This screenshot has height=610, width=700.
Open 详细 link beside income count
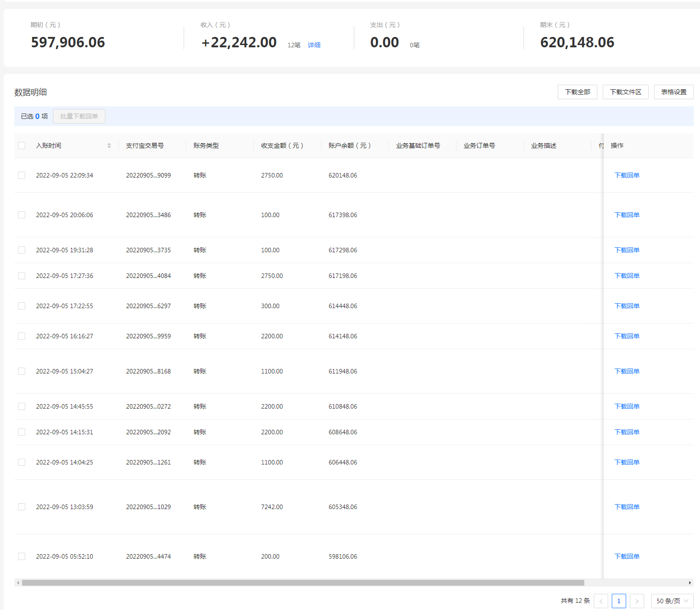coord(314,45)
